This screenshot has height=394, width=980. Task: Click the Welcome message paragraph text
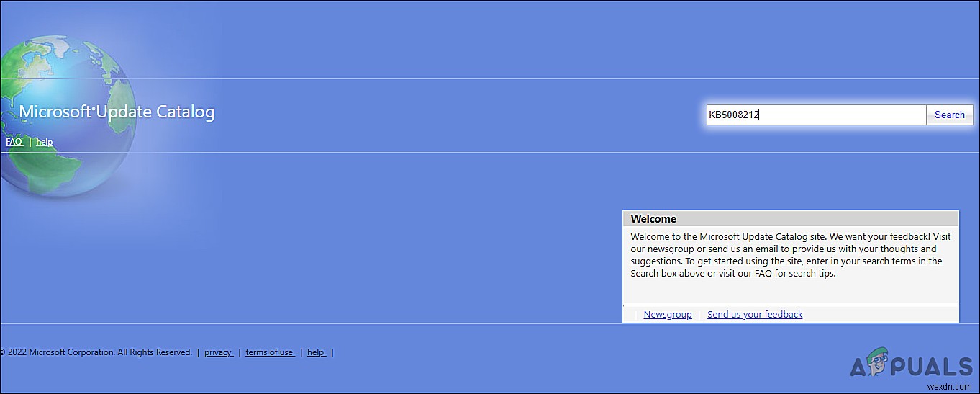[x=790, y=255]
